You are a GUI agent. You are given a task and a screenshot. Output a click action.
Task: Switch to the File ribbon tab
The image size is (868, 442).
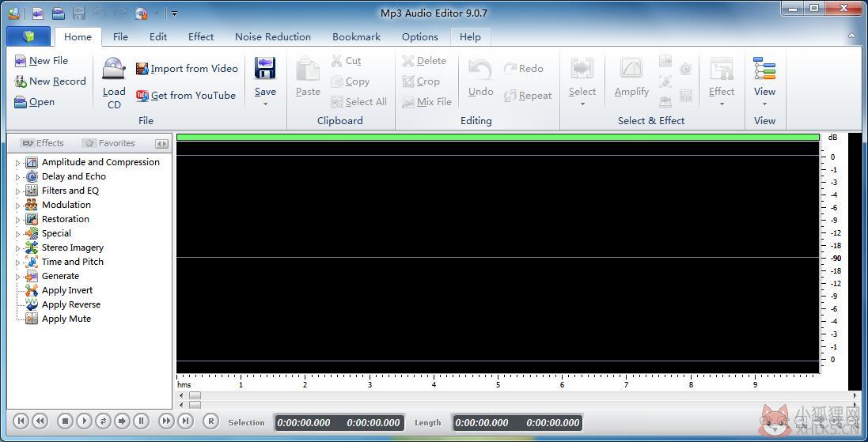click(x=120, y=37)
